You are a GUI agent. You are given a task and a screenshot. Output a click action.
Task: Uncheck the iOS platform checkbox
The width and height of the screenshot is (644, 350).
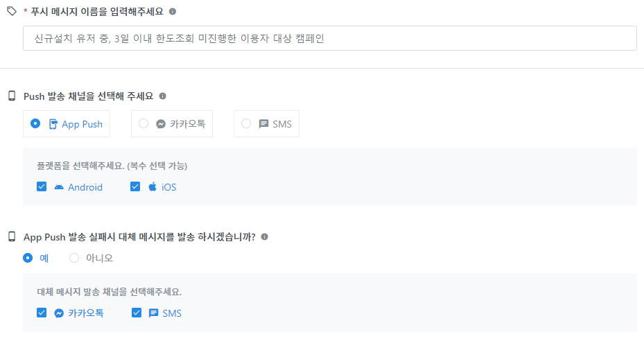pos(135,186)
